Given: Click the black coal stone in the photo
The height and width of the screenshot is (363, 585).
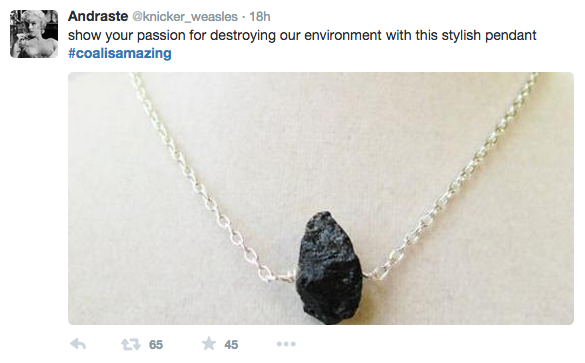Looking at the screenshot, I should point(329,267).
